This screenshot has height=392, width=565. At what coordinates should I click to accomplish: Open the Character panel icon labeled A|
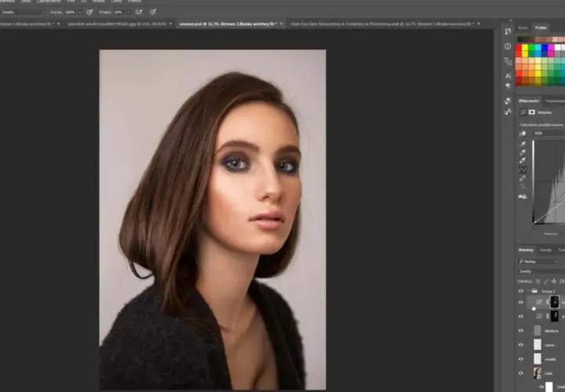pos(508,76)
